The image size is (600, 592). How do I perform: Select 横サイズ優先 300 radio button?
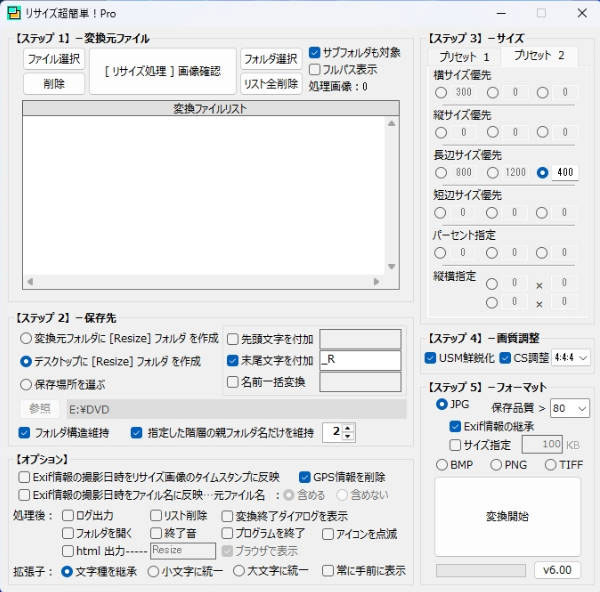[x=441, y=93]
